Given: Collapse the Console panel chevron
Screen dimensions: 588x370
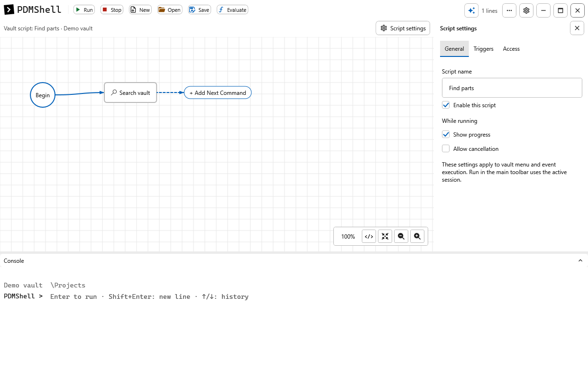Looking at the screenshot, I should point(580,260).
